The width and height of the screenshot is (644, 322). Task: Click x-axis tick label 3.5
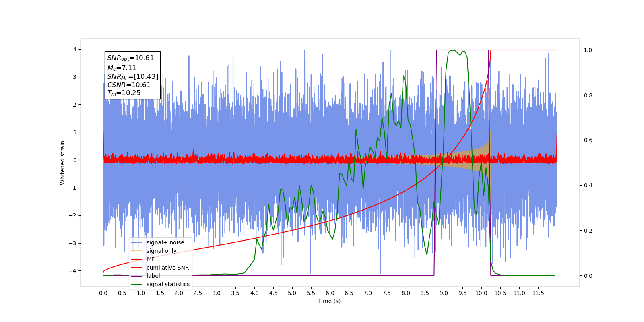[x=235, y=293]
